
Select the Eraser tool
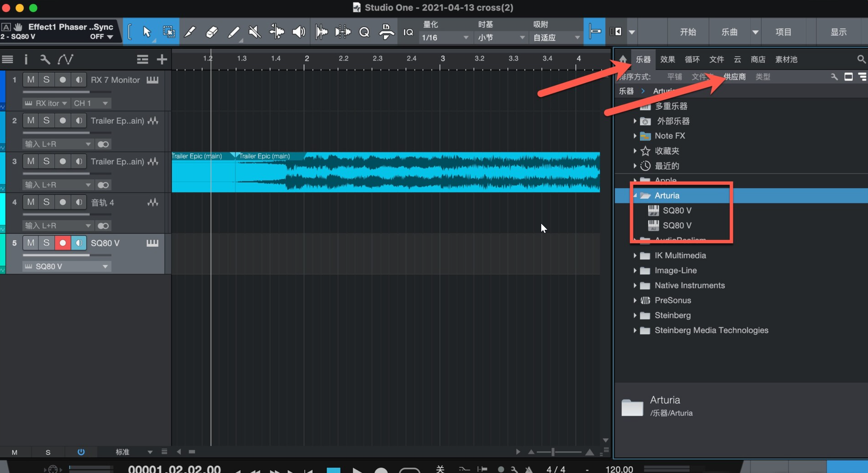pos(211,32)
